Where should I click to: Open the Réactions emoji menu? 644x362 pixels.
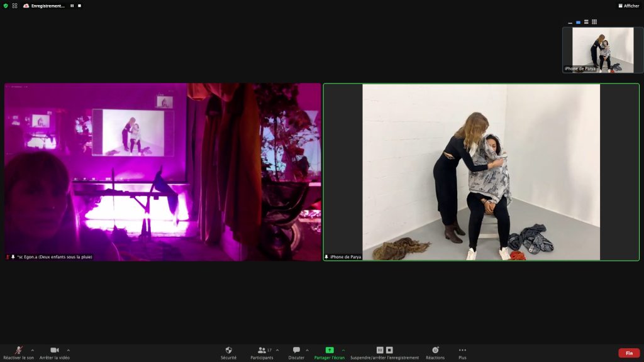tap(435, 350)
